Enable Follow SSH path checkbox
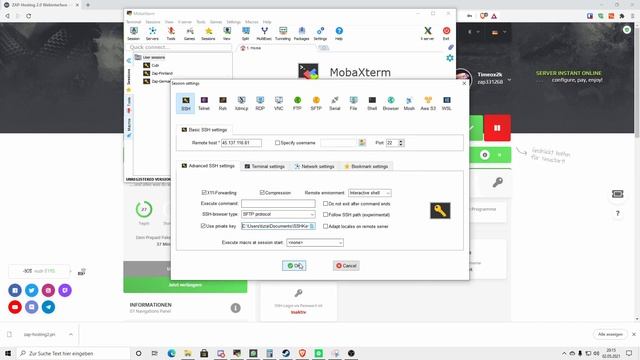 [x=325, y=214]
